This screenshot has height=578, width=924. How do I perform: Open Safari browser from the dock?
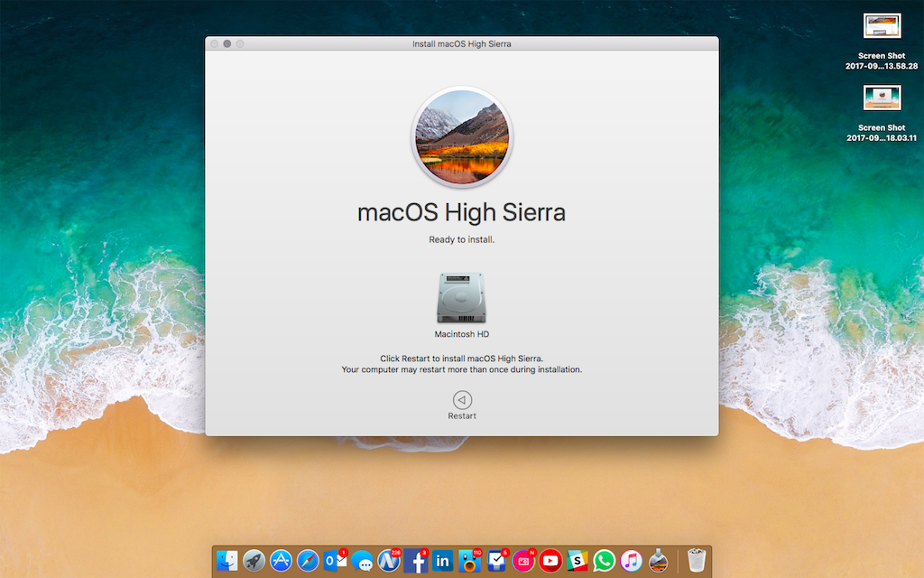coord(309,561)
